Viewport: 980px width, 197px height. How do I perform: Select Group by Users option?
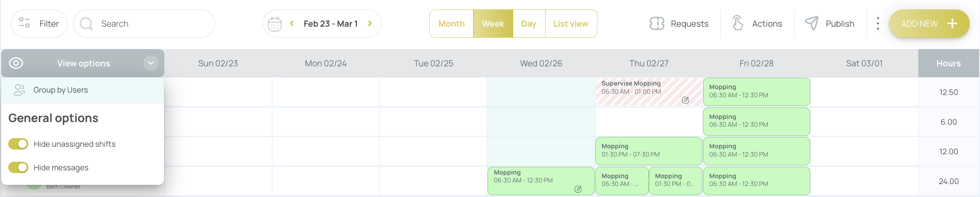coord(61,90)
